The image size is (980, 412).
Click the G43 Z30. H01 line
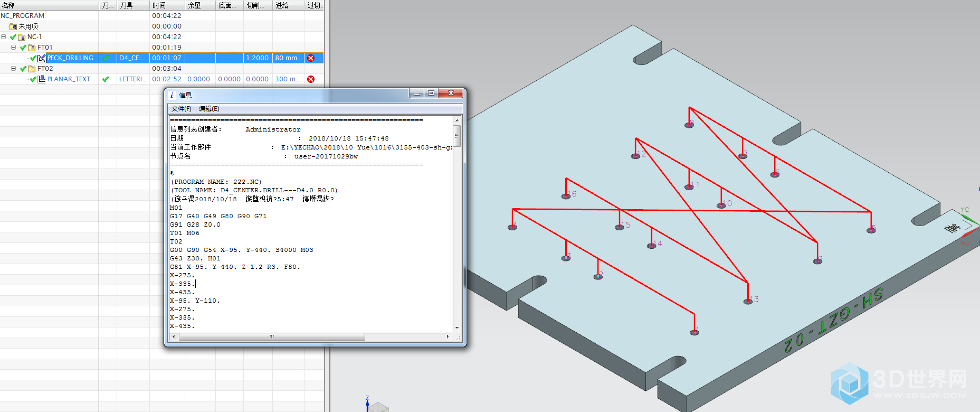pyautogui.click(x=195, y=258)
